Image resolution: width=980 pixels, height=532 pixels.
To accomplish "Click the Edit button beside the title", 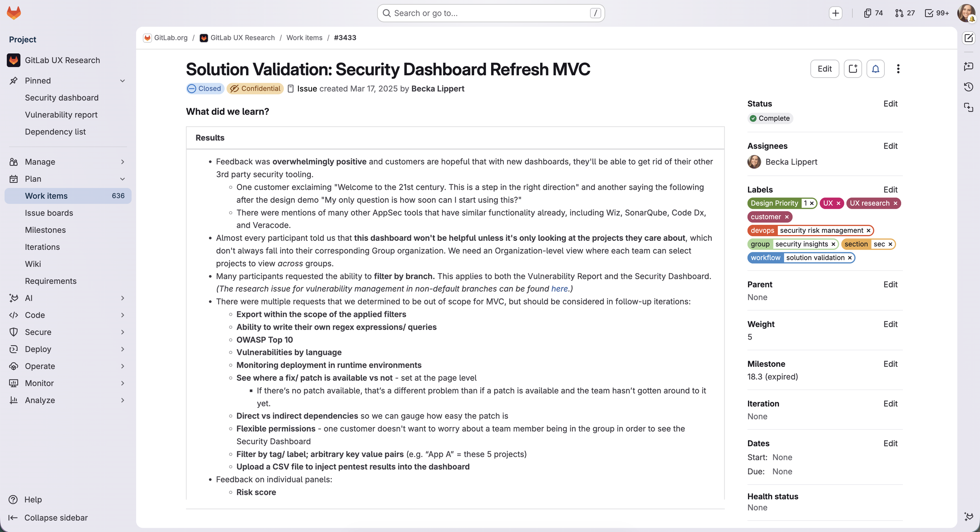I will (x=824, y=69).
